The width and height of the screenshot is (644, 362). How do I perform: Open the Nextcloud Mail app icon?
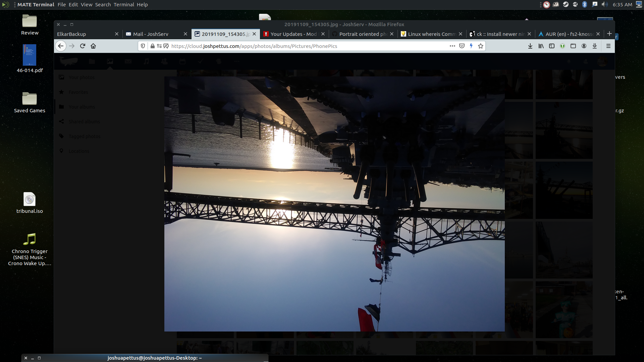coord(128,61)
